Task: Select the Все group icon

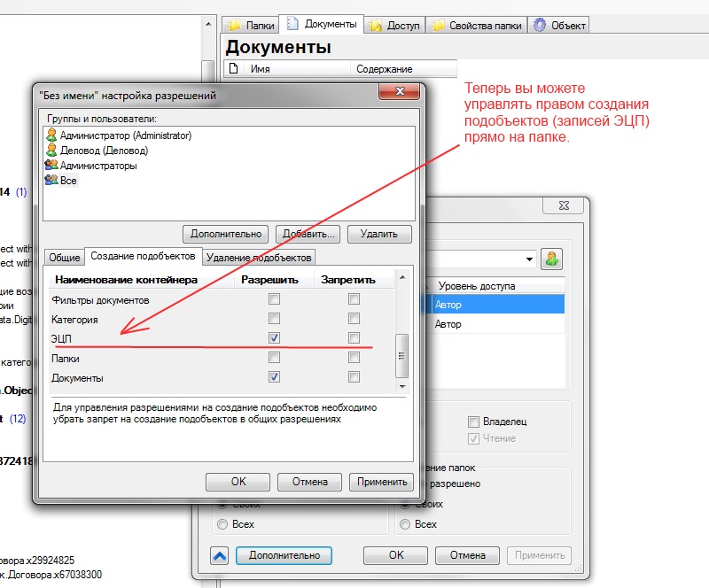Action: [51, 181]
